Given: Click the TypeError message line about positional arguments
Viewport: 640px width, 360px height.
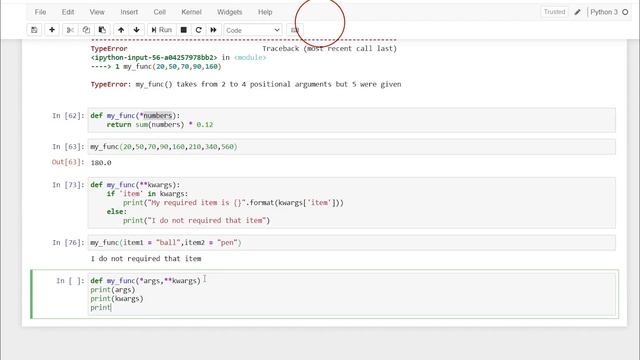Looking at the screenshot, I should click(246, 84).
